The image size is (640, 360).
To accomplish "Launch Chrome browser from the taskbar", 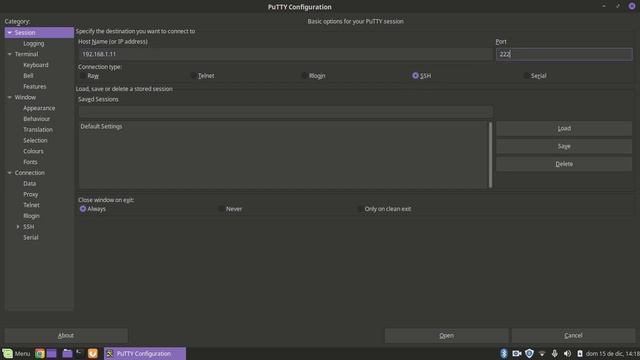I will (40, 353).
